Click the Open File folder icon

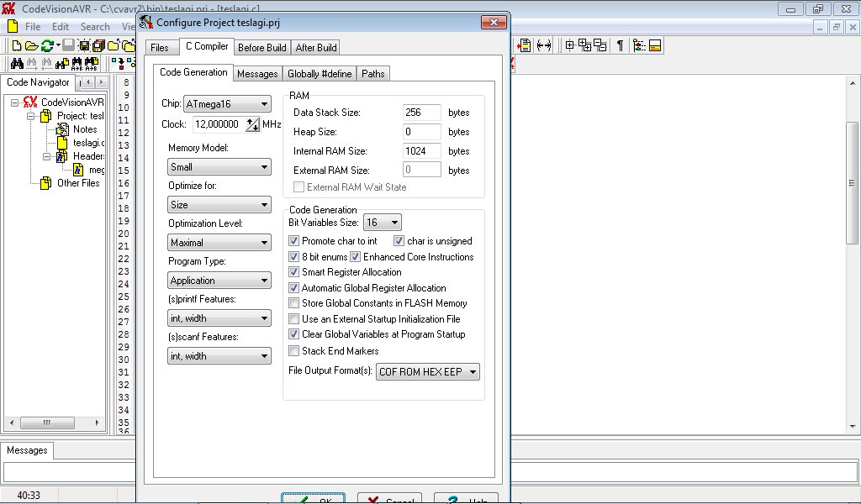coord(32,45)
